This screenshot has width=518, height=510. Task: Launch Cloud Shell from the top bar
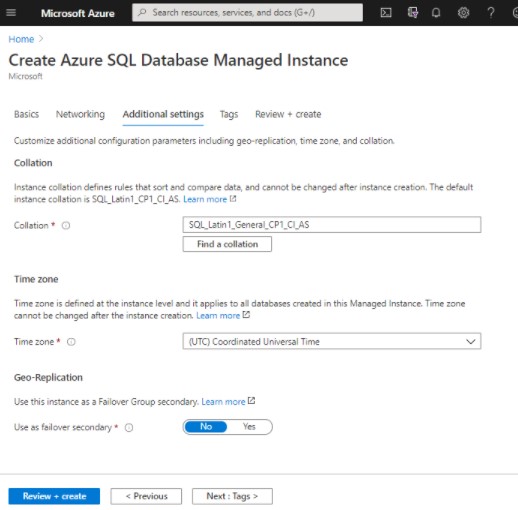click(x=386, y=13)
